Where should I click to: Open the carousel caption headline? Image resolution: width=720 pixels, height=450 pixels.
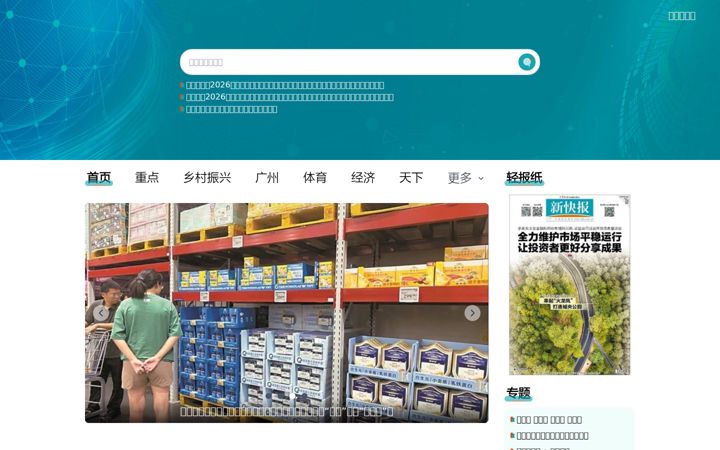coord(287,411)
